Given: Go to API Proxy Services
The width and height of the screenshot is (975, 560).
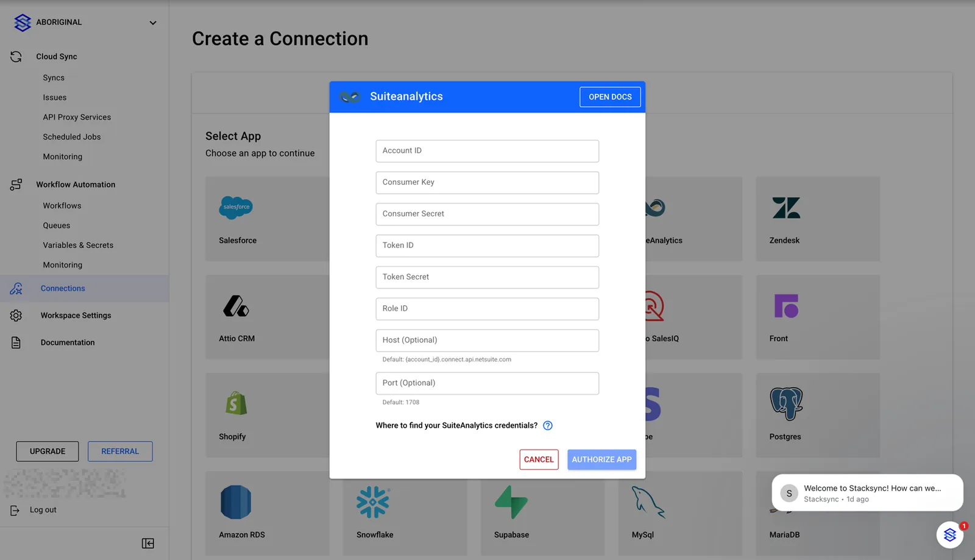Looking at the screenshot, I should [77, 117].
